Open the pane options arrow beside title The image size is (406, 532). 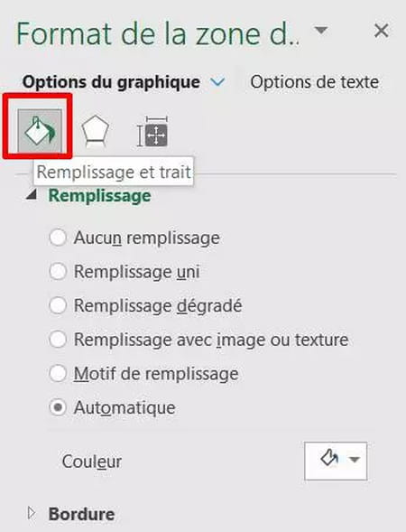pyautogui.click(x=320, y=31)
